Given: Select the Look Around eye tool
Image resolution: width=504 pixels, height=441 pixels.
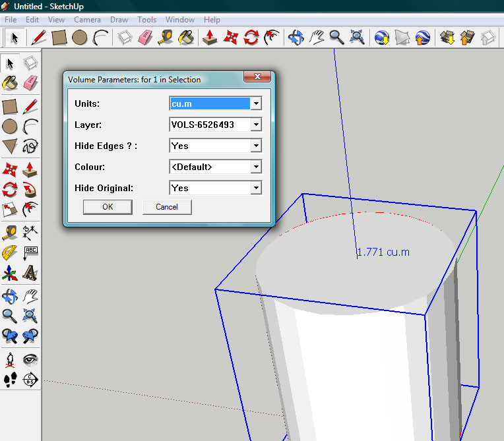Looking at the screenshot, I should click(x=30, y=359).
